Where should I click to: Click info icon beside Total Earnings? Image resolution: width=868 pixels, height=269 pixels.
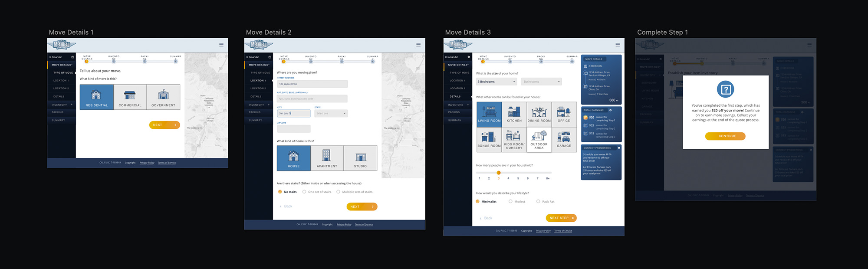coord(610,110)
